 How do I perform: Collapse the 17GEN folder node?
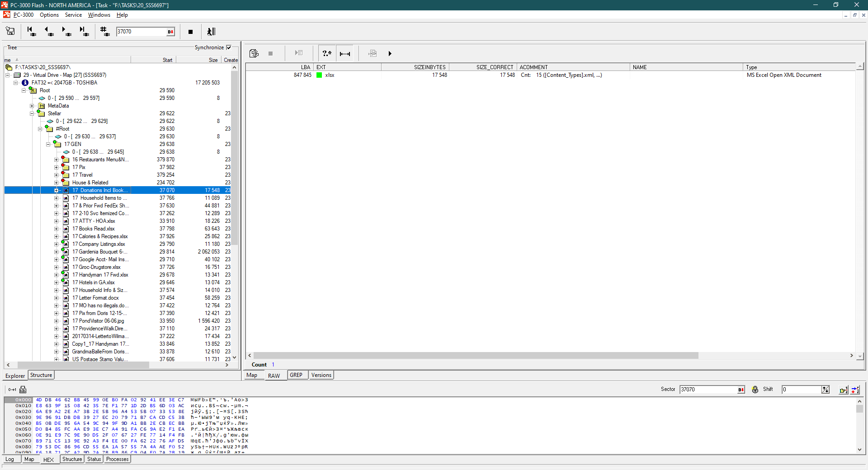tap(48, 144)
